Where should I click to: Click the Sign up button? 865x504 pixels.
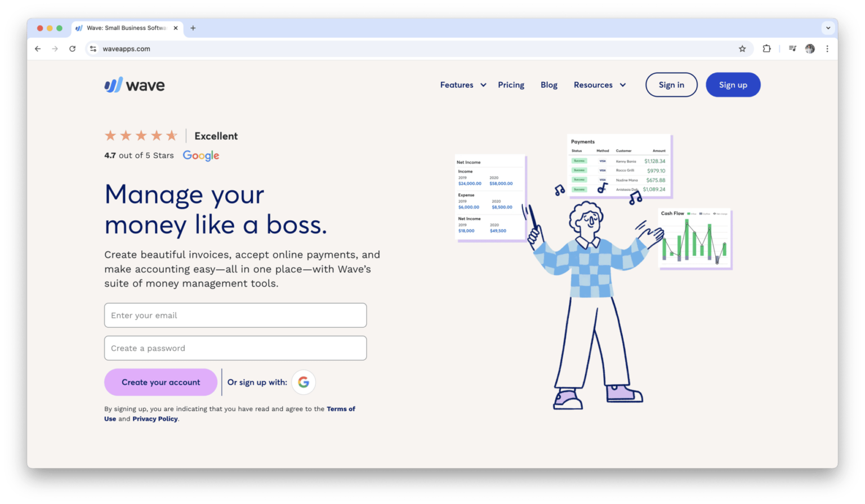pyautogui.click(x=733, y=84)
